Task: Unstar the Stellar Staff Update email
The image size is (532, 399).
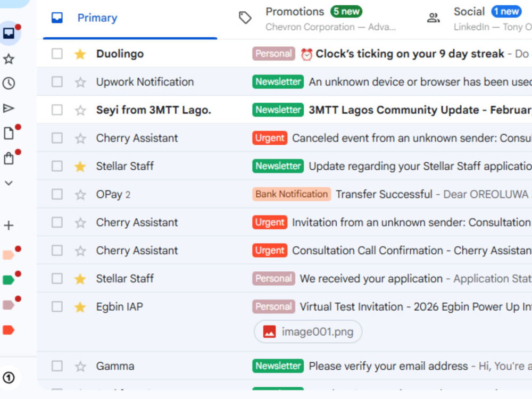Action: [80, 166]
